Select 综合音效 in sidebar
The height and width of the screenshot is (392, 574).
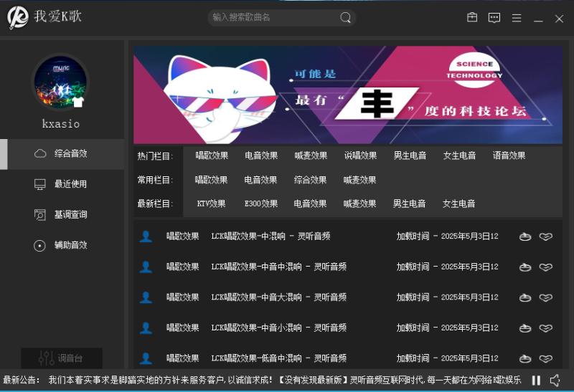click(62, 154)
